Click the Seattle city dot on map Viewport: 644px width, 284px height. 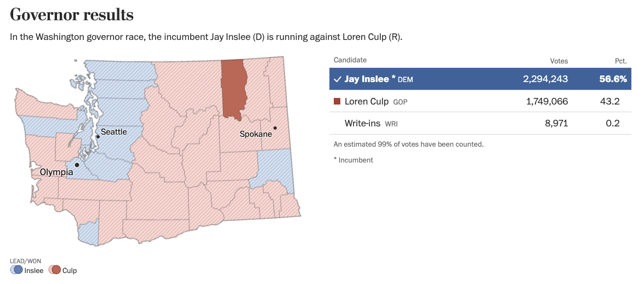coord(98,136)
